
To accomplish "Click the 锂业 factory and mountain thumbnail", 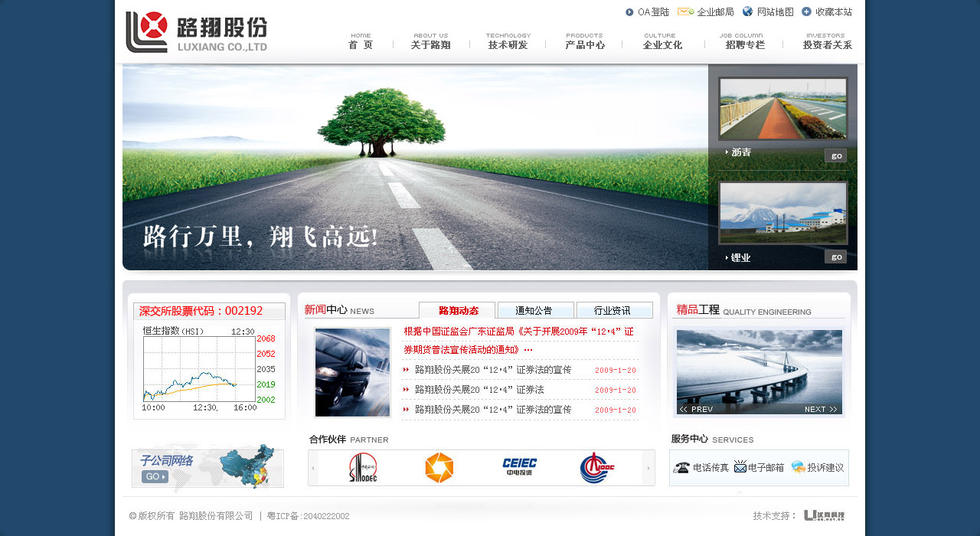I will (x=782, y=213).
